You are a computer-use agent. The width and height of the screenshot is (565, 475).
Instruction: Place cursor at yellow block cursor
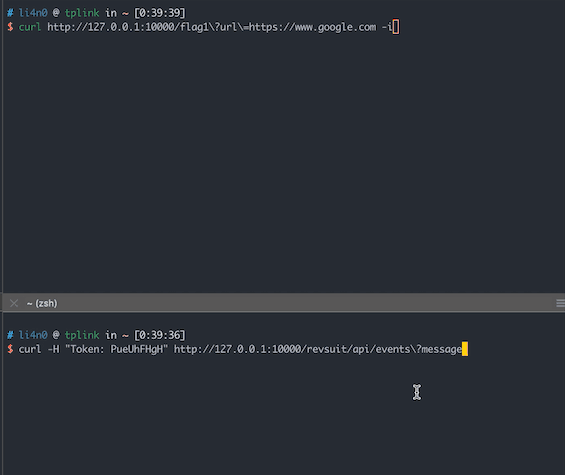pos(465,349)
